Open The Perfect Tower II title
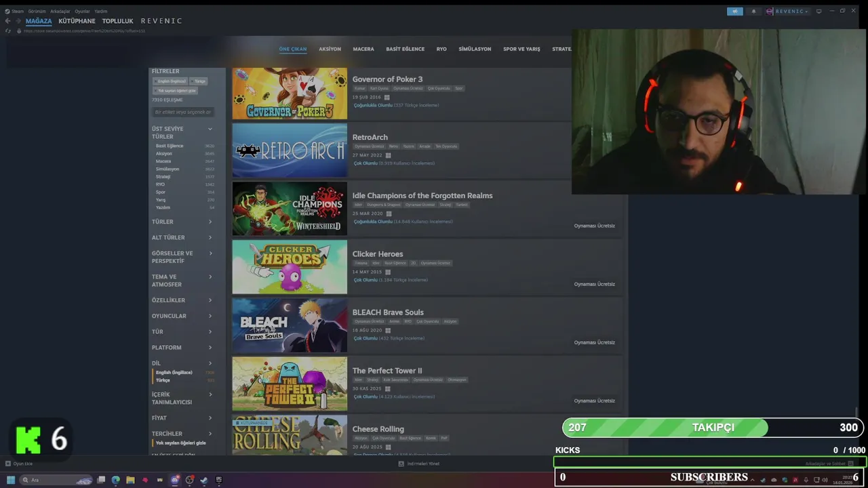 [x=387, y=370]
